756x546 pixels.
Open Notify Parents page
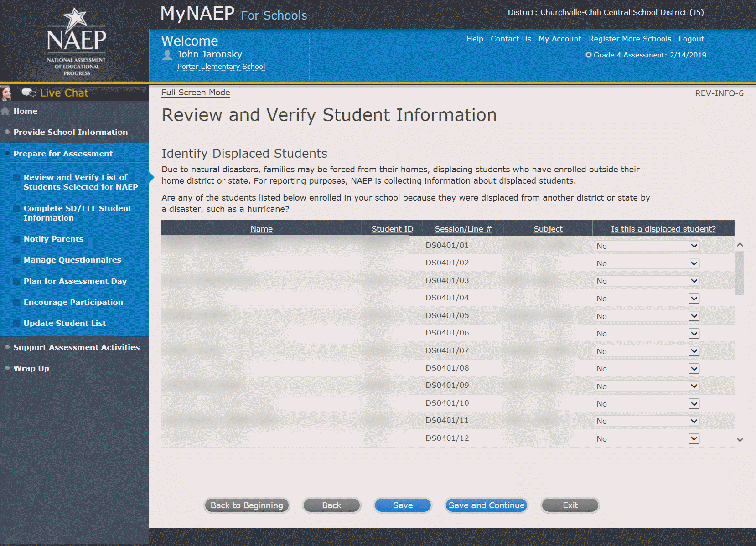point(53,239)
